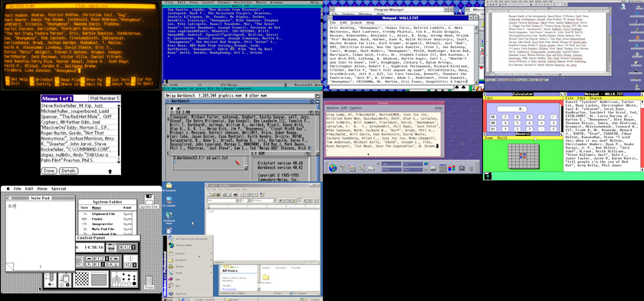This screenshot has height=301, width=644.
Task: Select the My Documents icon on the Windows 2000 desktop
Action: click(169, 187)
